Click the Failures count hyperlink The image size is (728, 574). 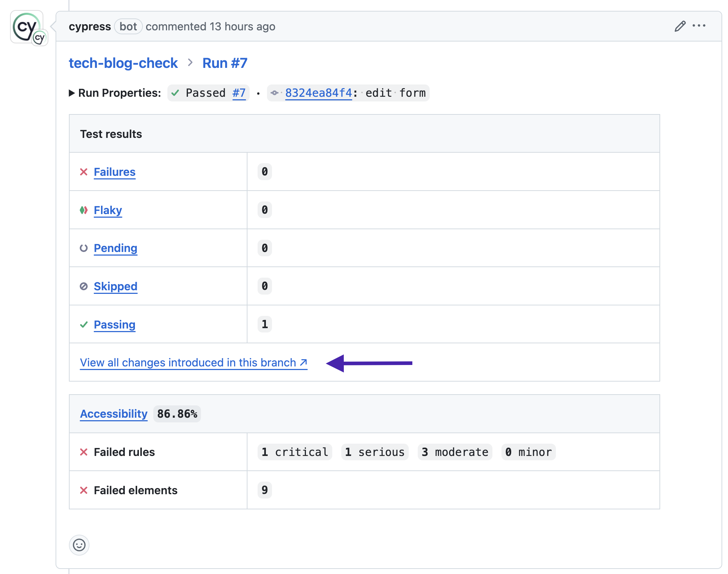point(115,171)
